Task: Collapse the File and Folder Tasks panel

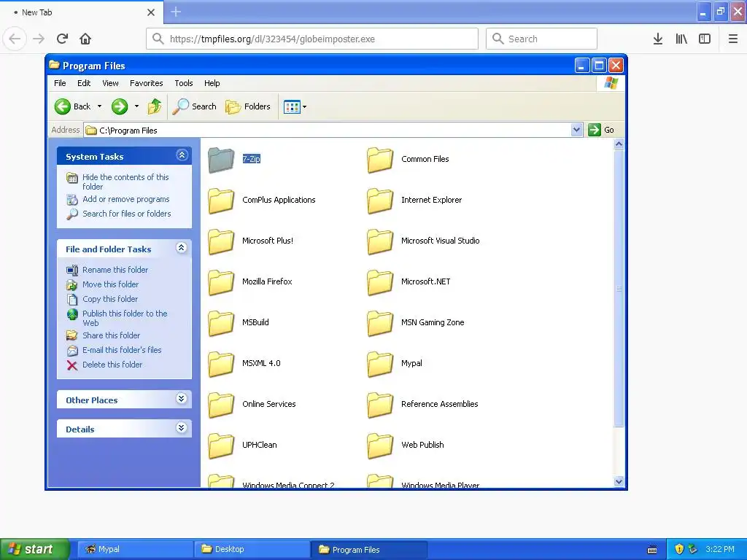Action: coord(182,248)
